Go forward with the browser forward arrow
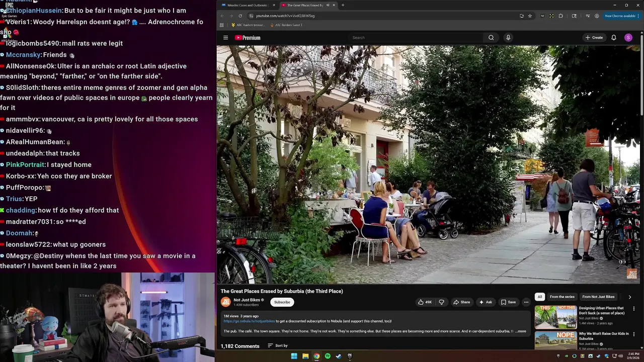The image size is (644, 362). pos(231,16)
